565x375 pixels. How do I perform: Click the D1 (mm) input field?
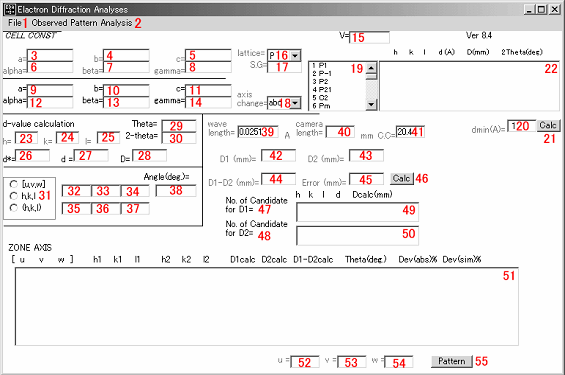coord(278,156)
